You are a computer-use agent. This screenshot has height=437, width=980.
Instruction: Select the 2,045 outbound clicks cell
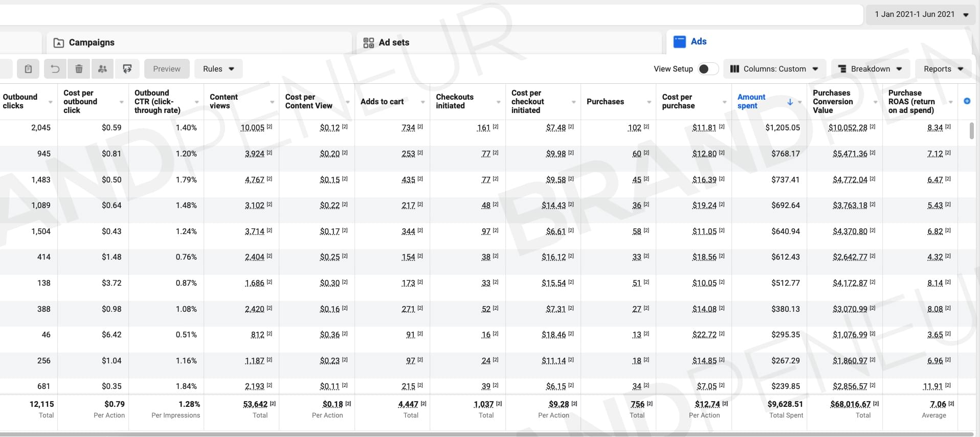pos(41,128)
